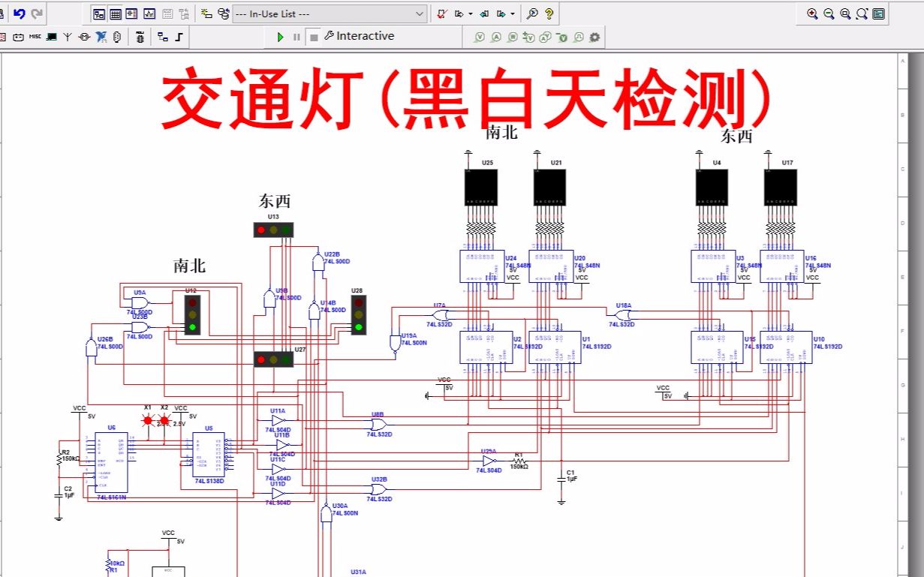924x577 pixels.
Task: Toggle the Spreadsheet View panel
Action: 115,13
